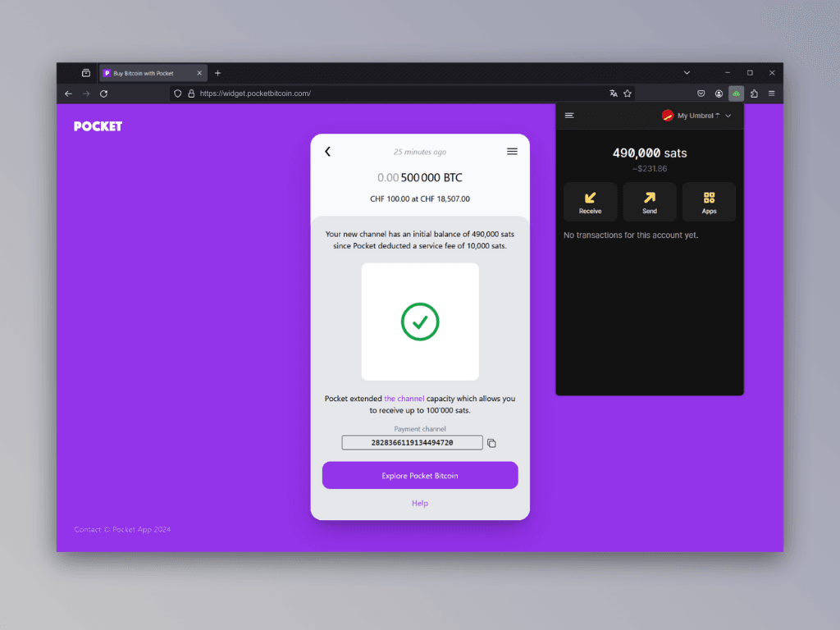Close the Buy Bitcoin with Pocket tab

point(199,73)
